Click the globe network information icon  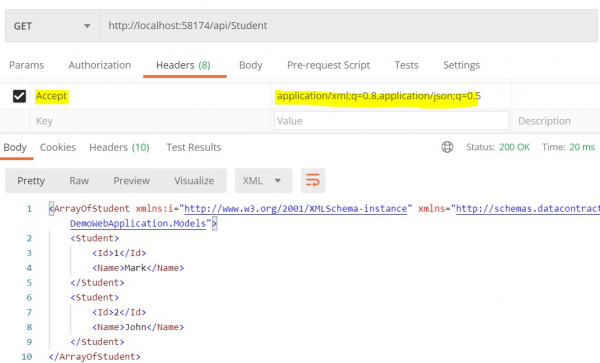coord(447,147)
